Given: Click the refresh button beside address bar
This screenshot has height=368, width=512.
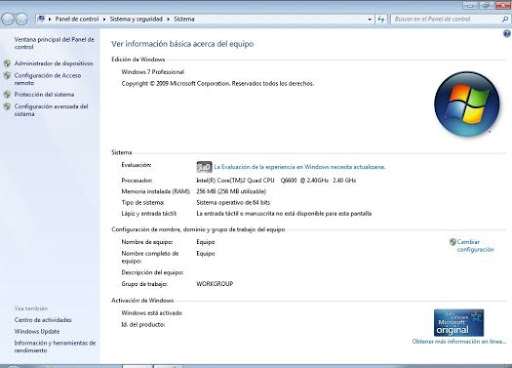Looking at the screenshot, I should pos(381,19).
